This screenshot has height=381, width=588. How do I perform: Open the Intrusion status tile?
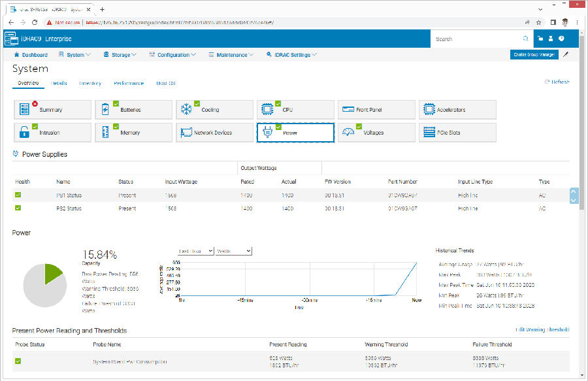point(52,133)
